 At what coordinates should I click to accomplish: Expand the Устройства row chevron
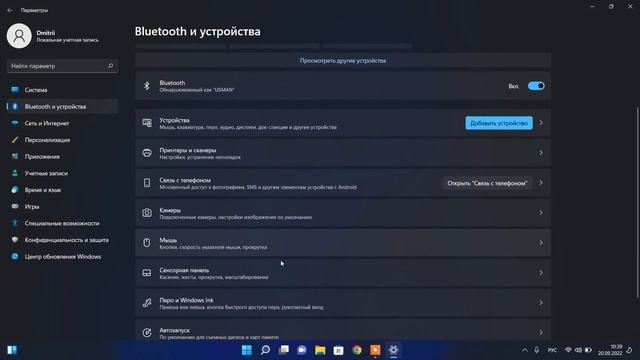click(x=541, y=123)
